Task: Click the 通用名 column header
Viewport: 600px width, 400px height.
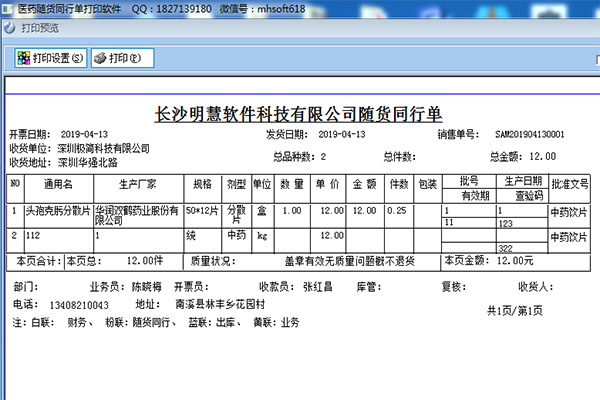Action: pos(58,184)
